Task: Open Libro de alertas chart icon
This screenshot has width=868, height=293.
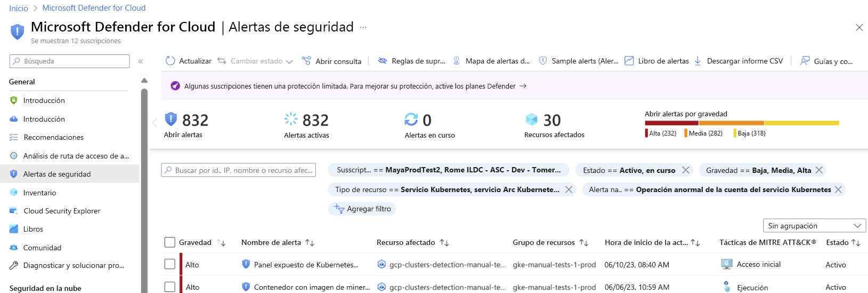Action: [629, 61]
